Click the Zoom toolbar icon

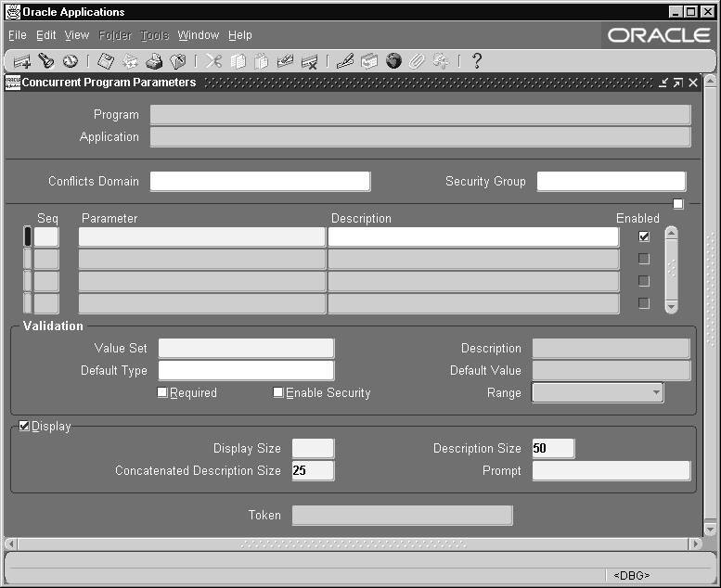tap(369, 61)
